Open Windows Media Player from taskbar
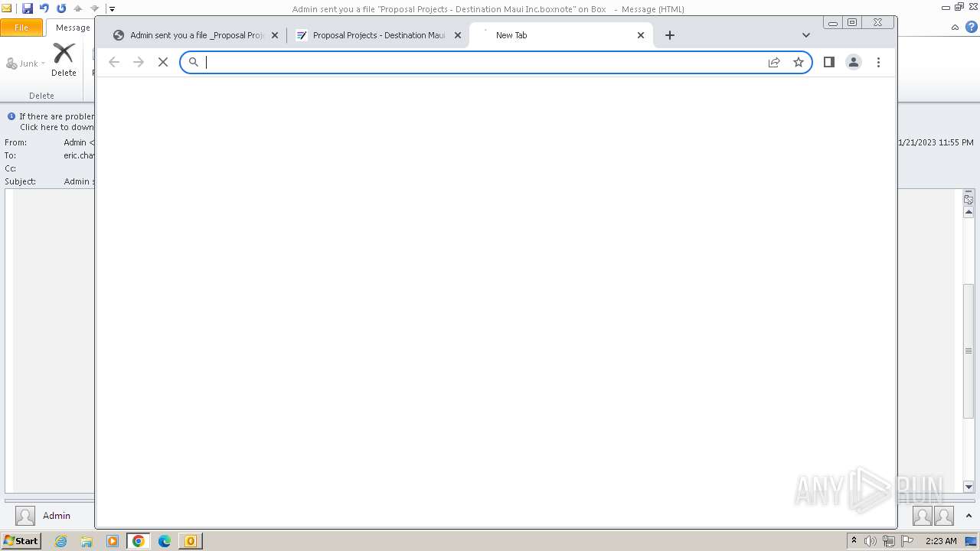The image size is (980, 551). [x=113, y=541]
